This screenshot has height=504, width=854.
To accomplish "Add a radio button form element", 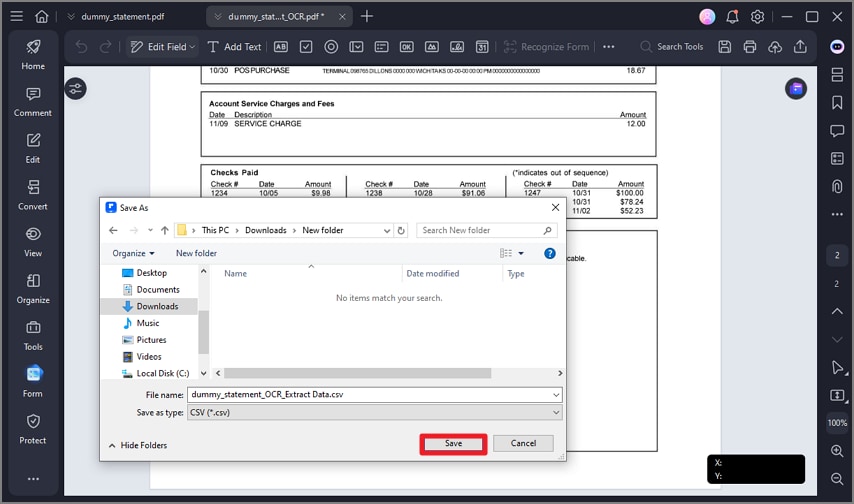I will tap(331, 47).
